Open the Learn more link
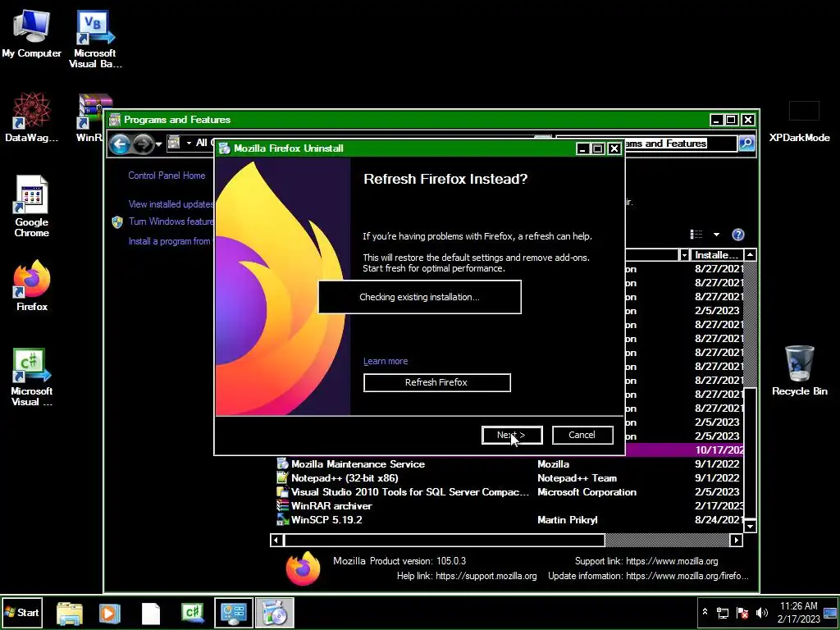The width and height of the screenshot is (840, 630). point(386,361)
